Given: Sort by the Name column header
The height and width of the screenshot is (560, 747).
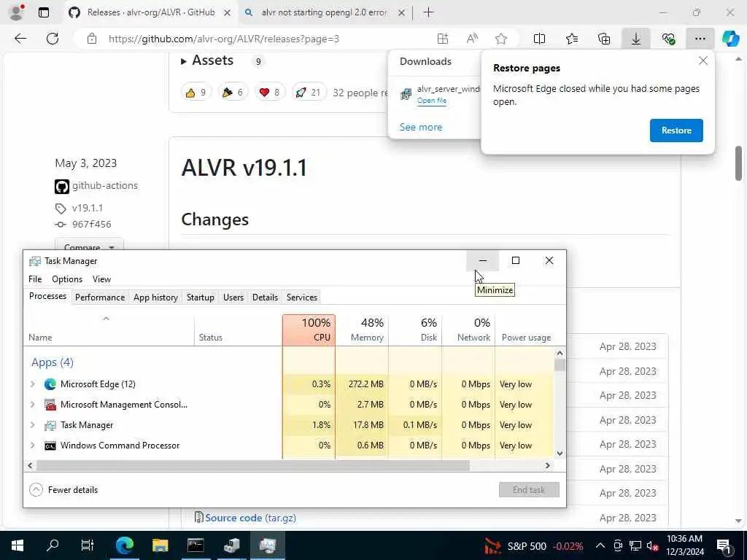Looking at the screenshot, I should tap(109, 330).
